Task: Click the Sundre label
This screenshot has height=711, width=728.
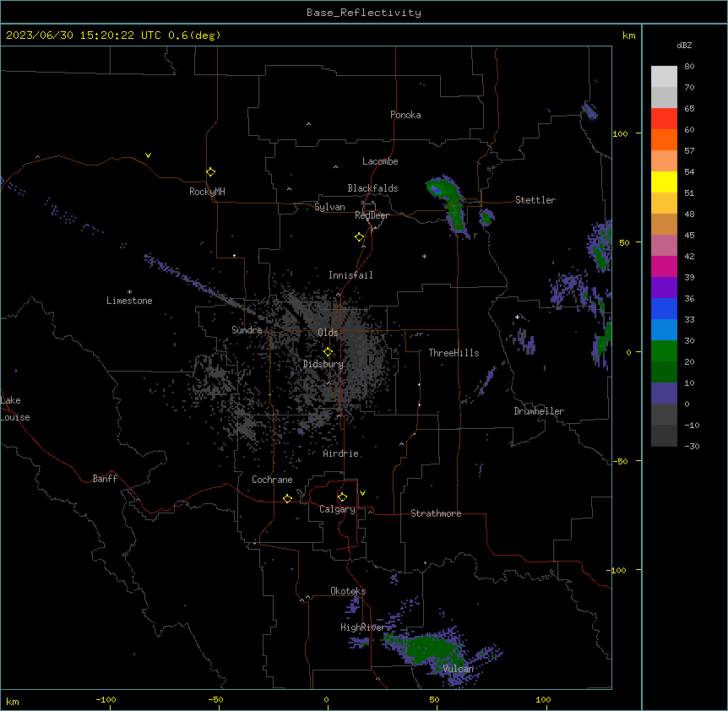Action: 247,330
